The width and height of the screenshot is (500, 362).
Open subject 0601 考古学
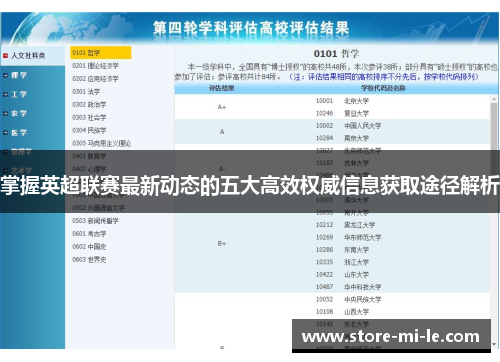click(89, 234)
